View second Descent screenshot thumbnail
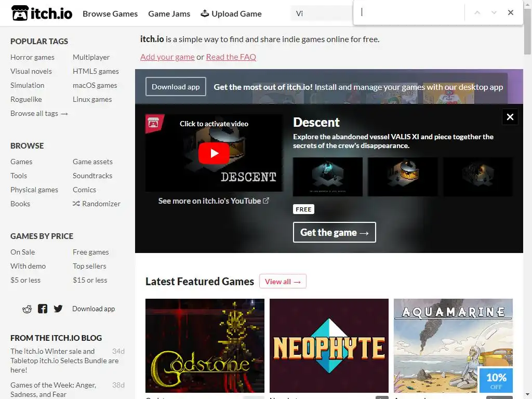The height and width of the screenshot is (399, 532). pyautogui.click(x=403, y=177)
